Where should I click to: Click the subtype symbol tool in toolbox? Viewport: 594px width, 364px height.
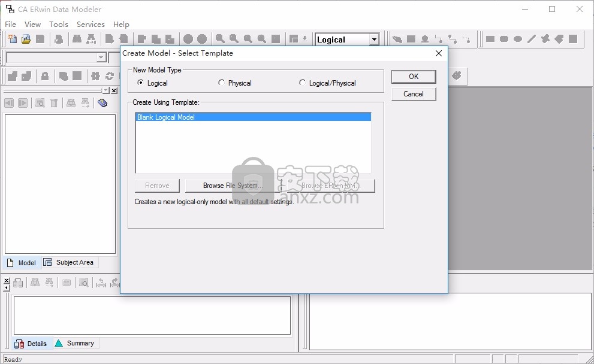point(424,39)
